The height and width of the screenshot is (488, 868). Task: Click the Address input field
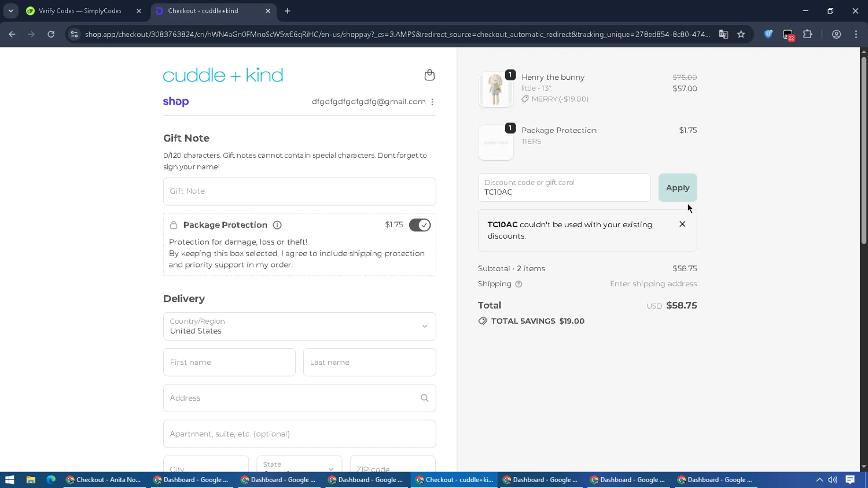pos(299,398)
